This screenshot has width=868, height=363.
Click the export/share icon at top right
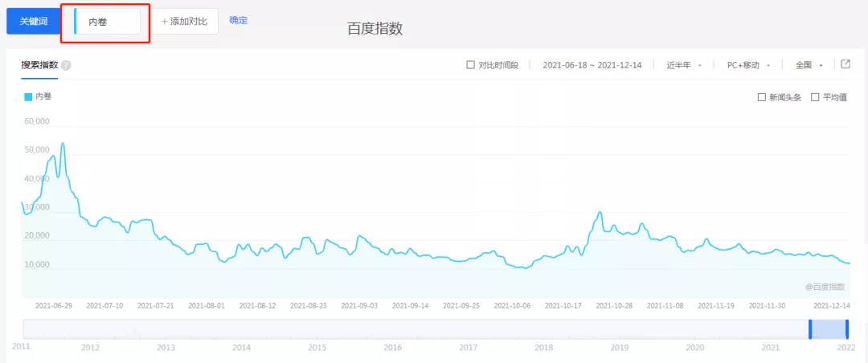coord(845,64)
